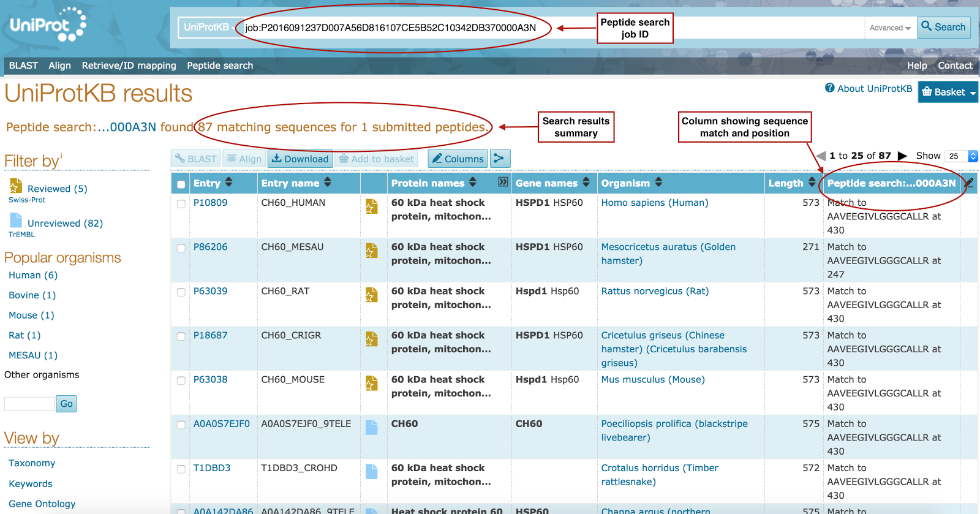The image size is (980, 514).
Task: Sort by the Entry name column arrows
Action: [328, 182]
